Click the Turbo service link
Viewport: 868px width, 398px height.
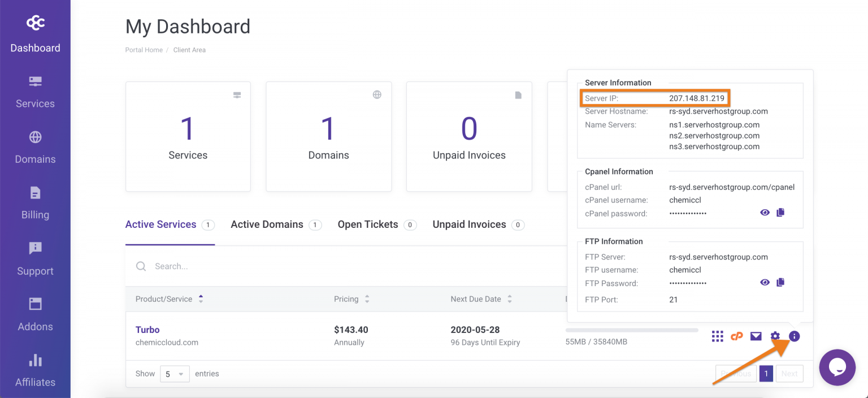pyautogui.click(x=147, y=330)
